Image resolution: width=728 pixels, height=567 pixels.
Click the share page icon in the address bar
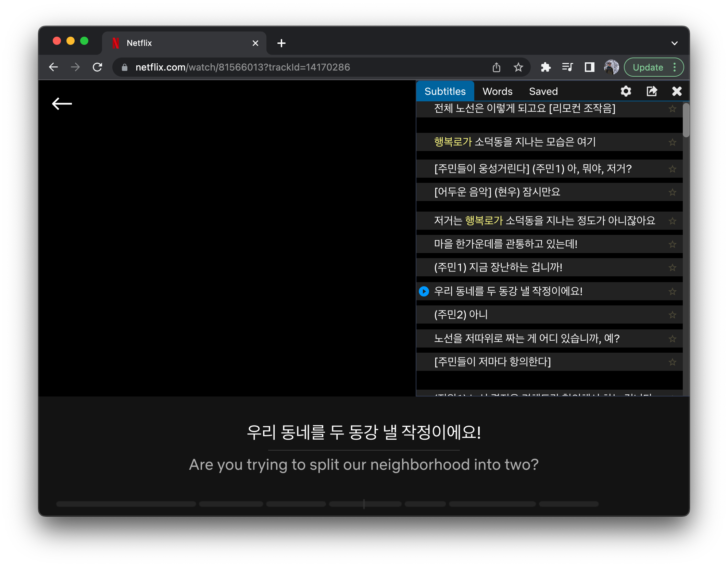tap(497, 67)
